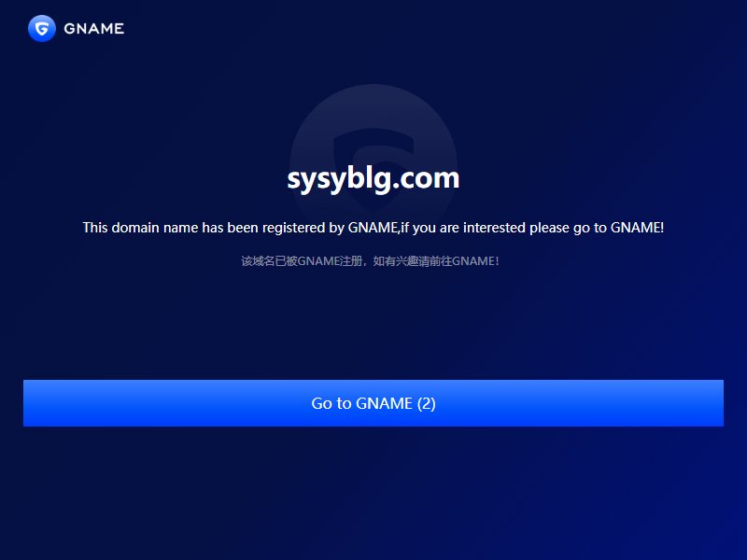
Task: Click the GNAME wordmark beside the logo
Action: (x=94, y=29)
